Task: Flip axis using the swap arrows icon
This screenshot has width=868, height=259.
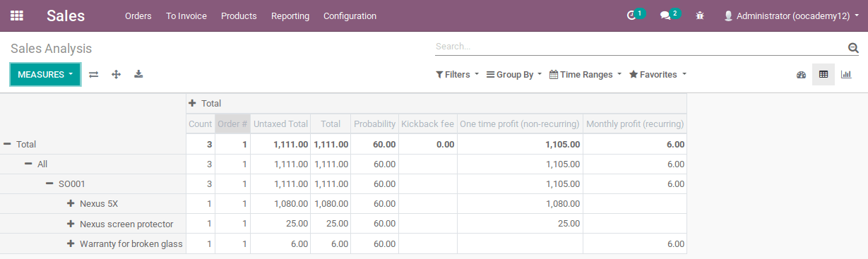Action: pyautogui.click(x=93, y=74)
